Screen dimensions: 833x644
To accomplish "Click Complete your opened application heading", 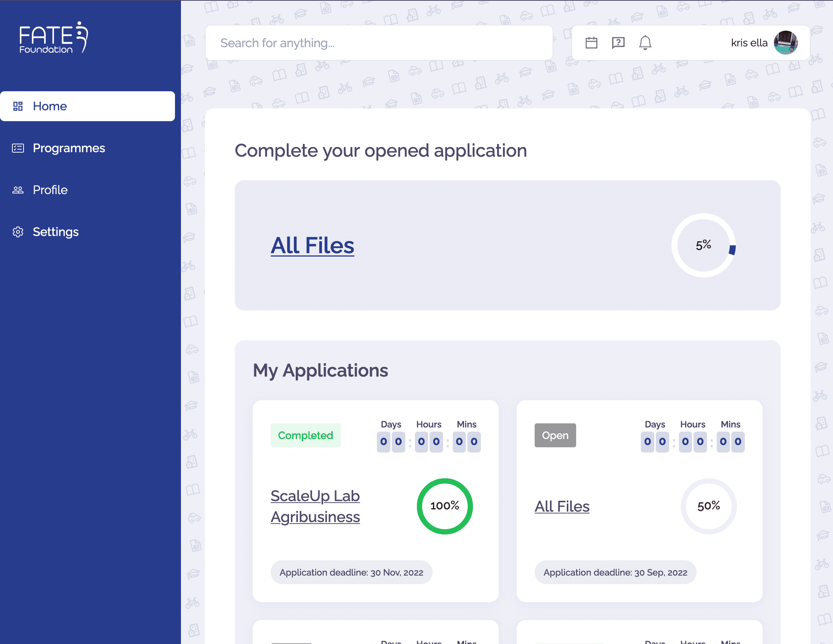I will coord(381,151).
